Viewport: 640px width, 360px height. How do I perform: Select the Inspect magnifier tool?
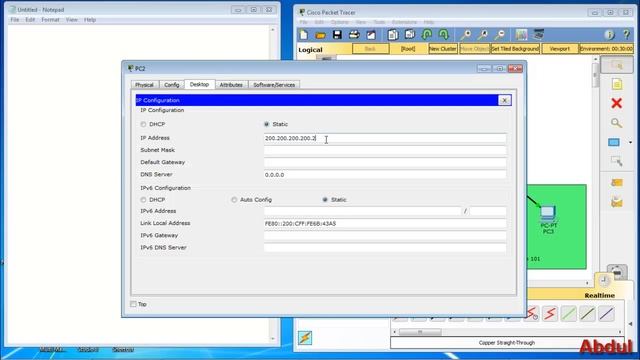coord(617,123)
